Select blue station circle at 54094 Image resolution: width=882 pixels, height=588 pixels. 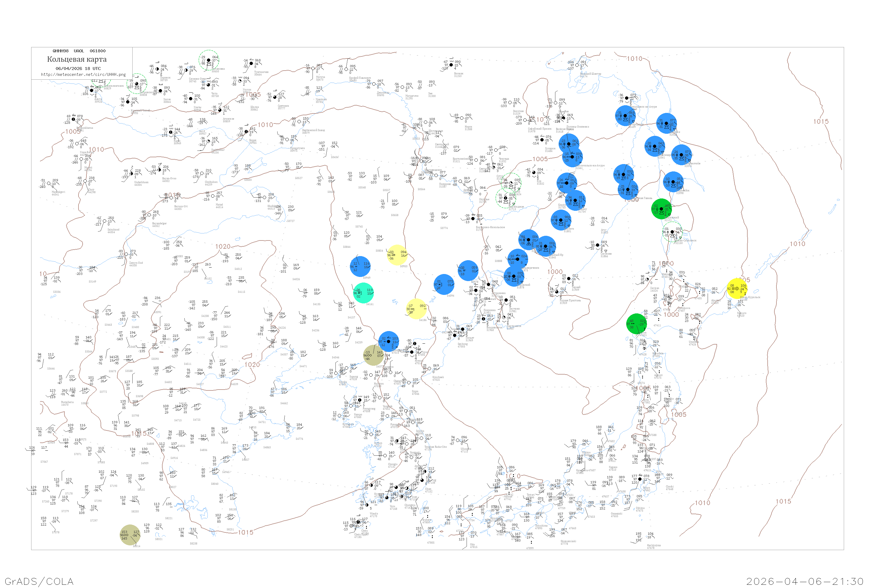(444, 284)
